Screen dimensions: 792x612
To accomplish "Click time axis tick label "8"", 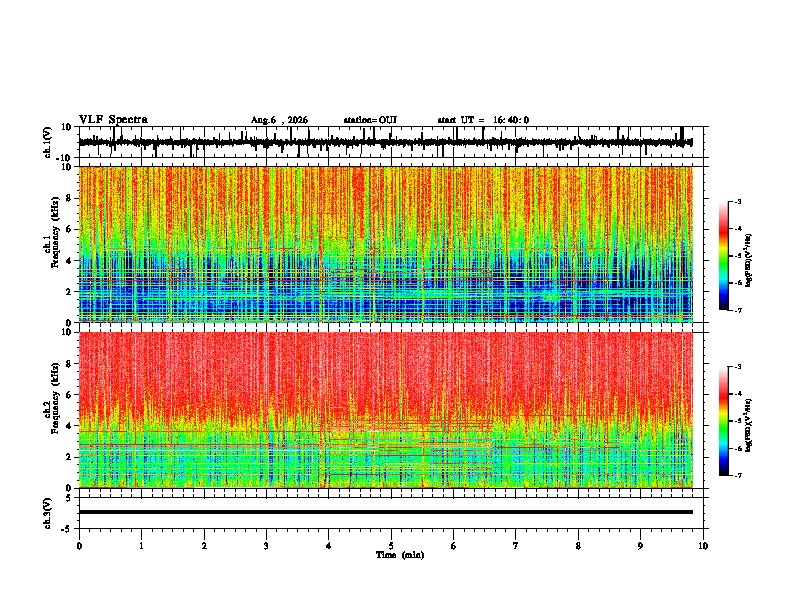I will pos(578,546).
